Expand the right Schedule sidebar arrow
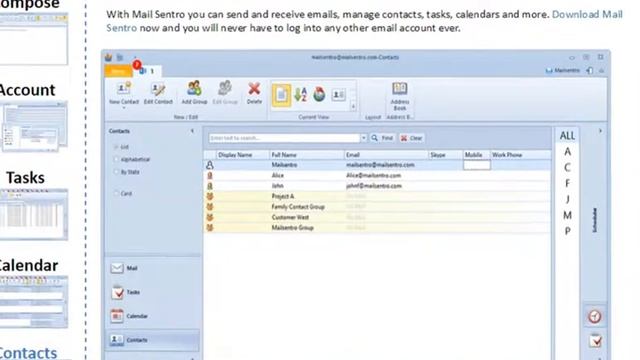The width and height of the screenshot is (640, 360). pos(600,131)
